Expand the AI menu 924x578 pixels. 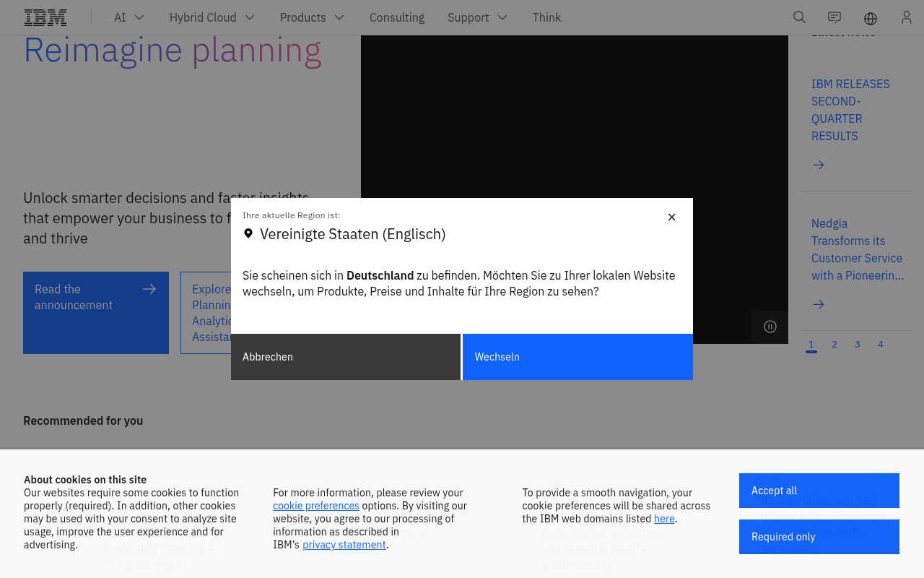point(130,17)
